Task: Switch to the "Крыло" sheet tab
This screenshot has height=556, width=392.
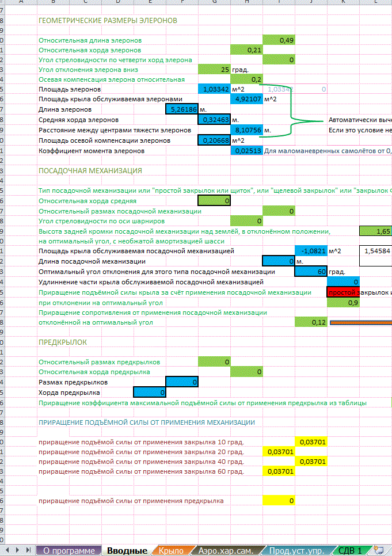Action: [171, 551]
